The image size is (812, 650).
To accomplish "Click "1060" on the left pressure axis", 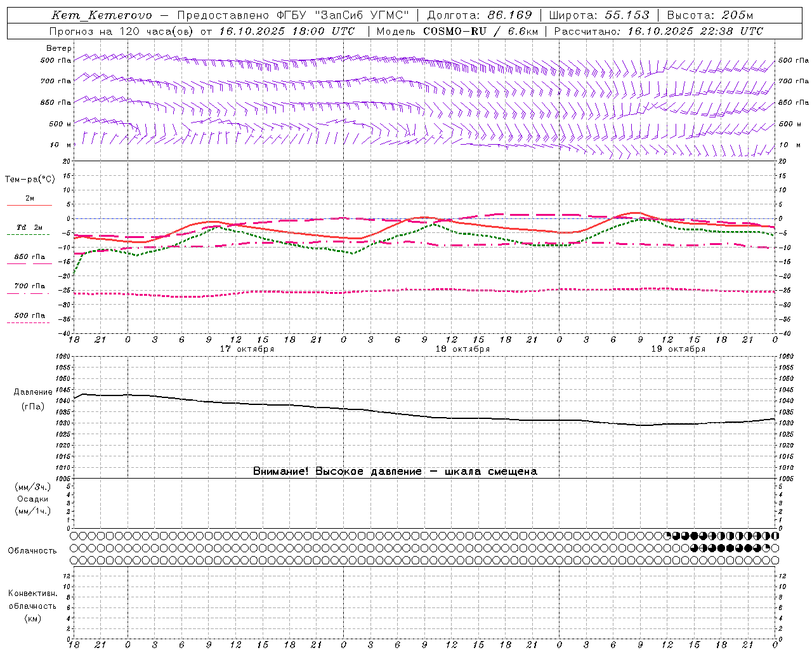I will (x=63, y=356).
